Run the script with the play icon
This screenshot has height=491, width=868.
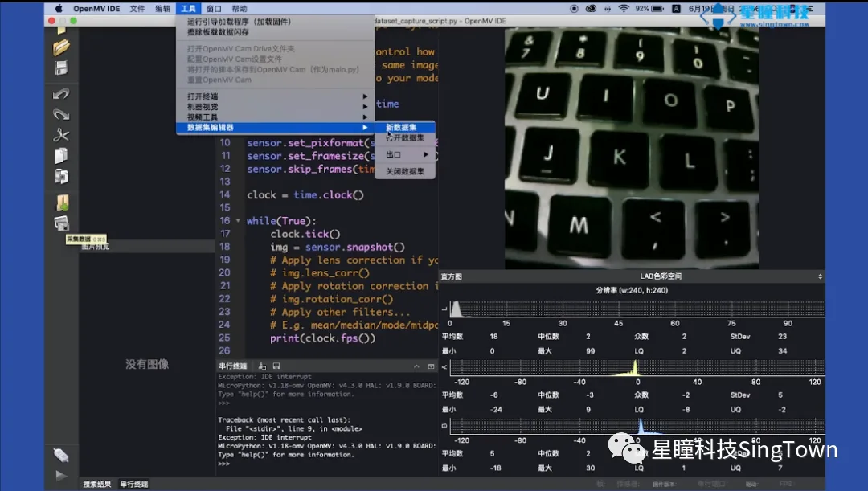[x=61, y=476]
